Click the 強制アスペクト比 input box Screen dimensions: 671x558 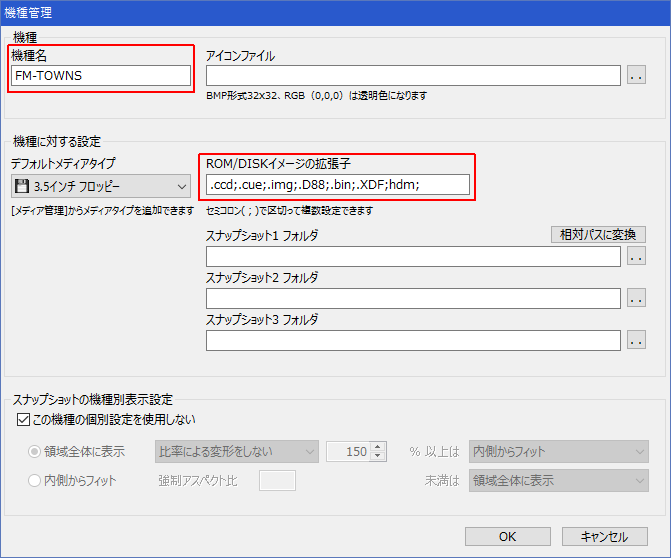click(x=277, y=481)
